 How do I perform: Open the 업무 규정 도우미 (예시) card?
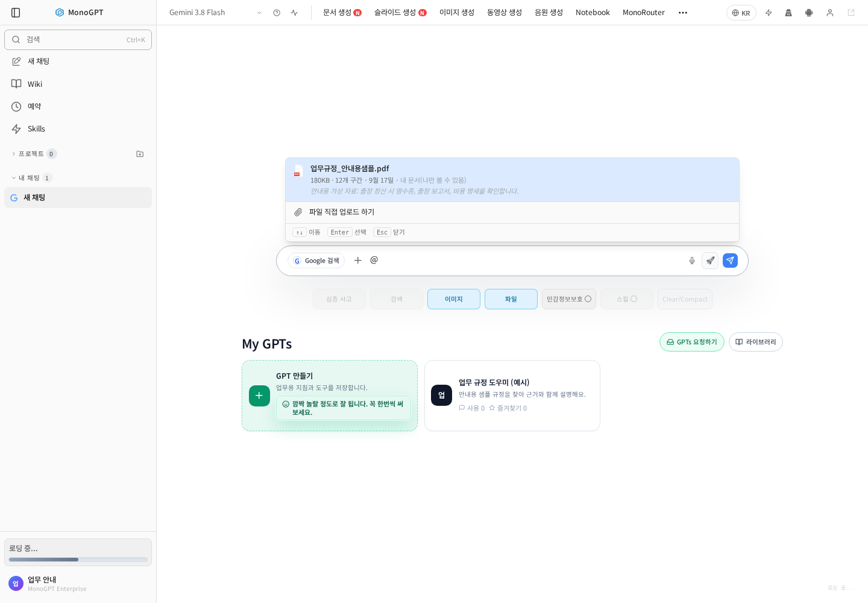(512, 396)
